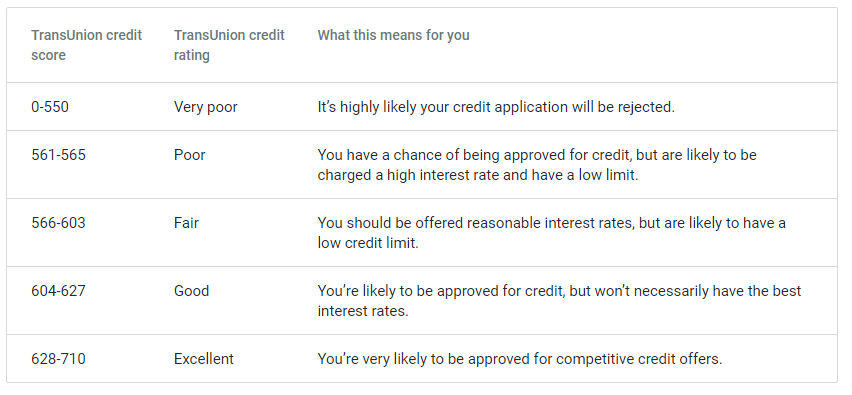Viewport: 852px width, 395px height.
Task: Select the 566-603 score range cell
Action: point(58,223)
